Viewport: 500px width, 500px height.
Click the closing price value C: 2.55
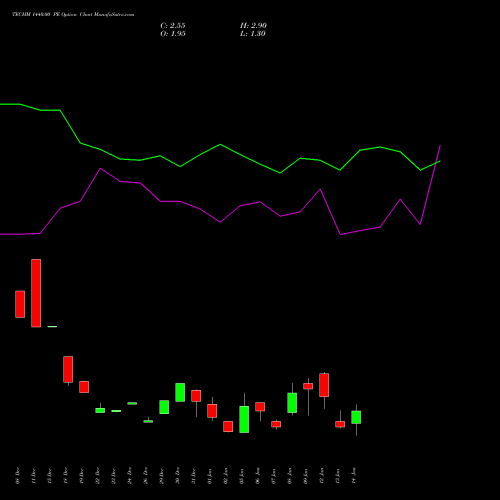click(x=173, y=26)
